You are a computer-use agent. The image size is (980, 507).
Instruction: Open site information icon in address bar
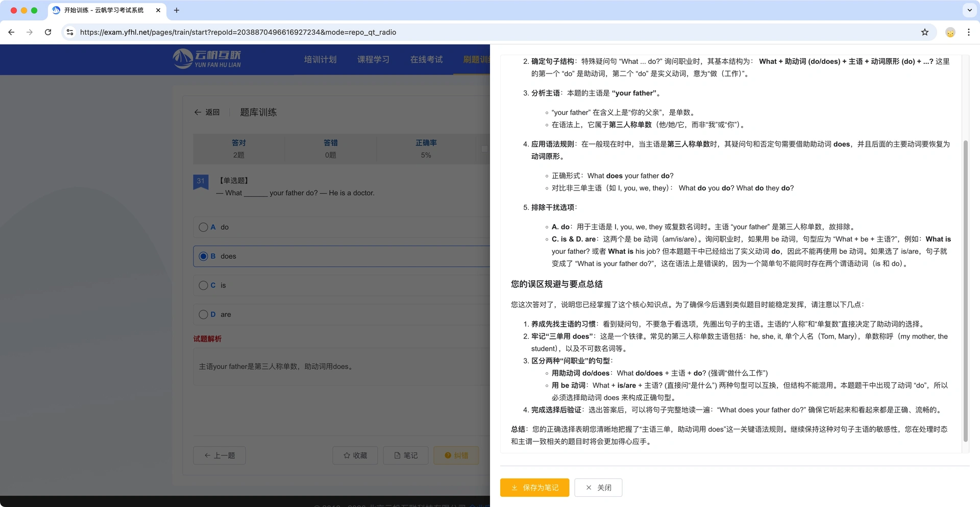tap(70, 32)
